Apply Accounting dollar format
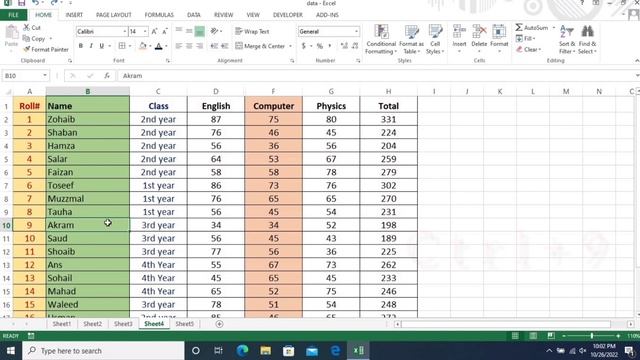The height and width of the screenshot is (360, 640). pos(304,46)
